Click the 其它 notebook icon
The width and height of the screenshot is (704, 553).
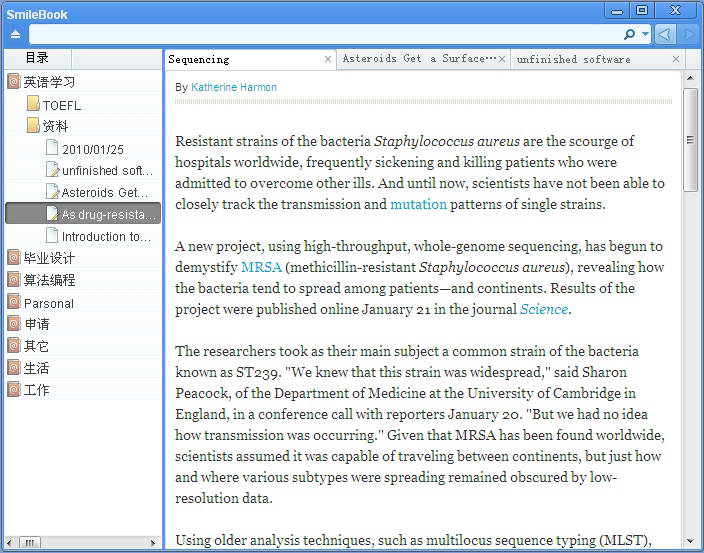coord(14,345)
